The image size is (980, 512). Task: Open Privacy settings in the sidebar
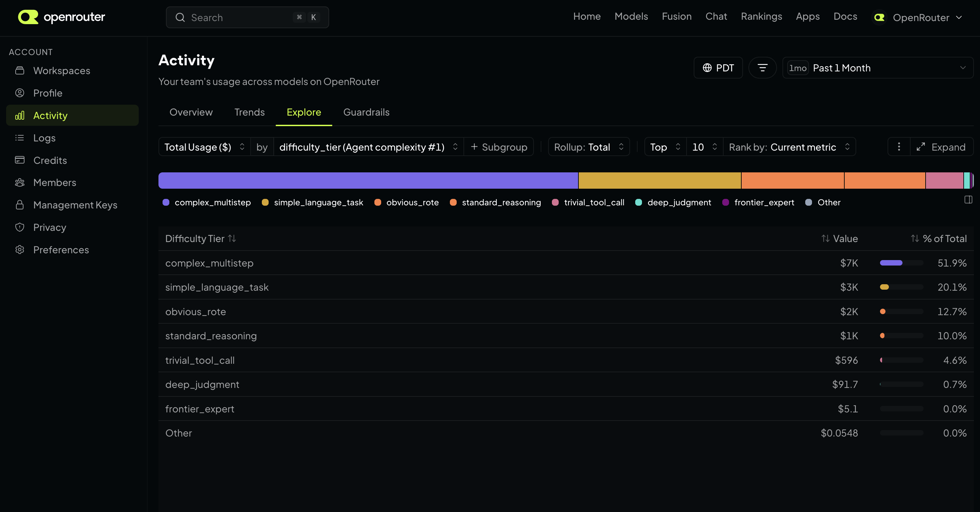pos(72,227)
